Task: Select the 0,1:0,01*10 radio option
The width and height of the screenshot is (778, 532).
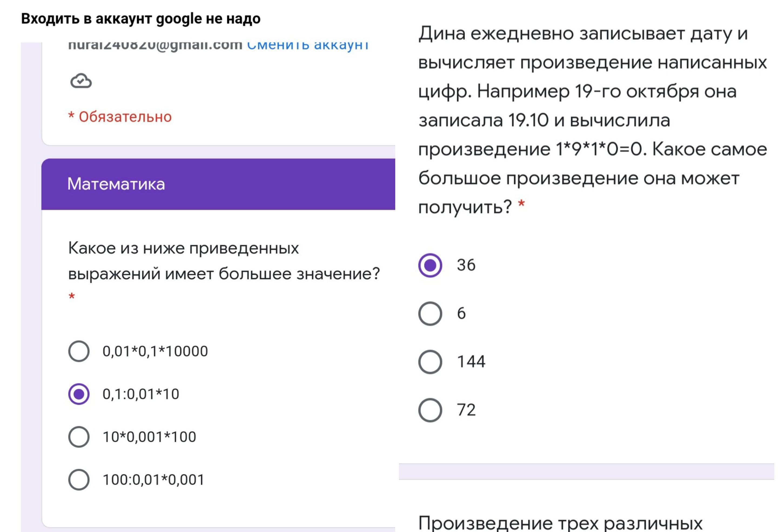Action: click(79, 394)
